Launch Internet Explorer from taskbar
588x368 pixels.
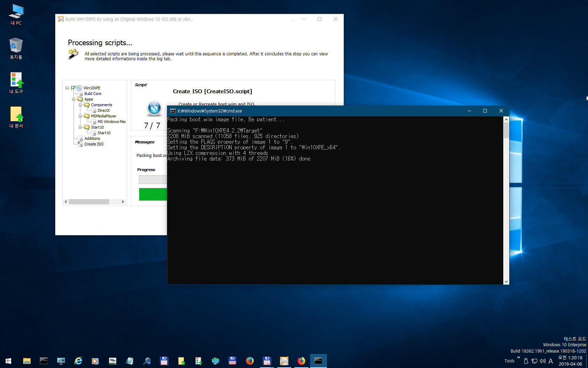pyautogui.click(x=78, y=361)
